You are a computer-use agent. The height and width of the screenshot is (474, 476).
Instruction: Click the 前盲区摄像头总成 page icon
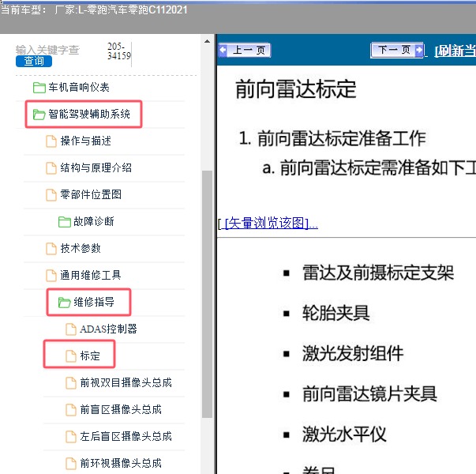(71, 409)
